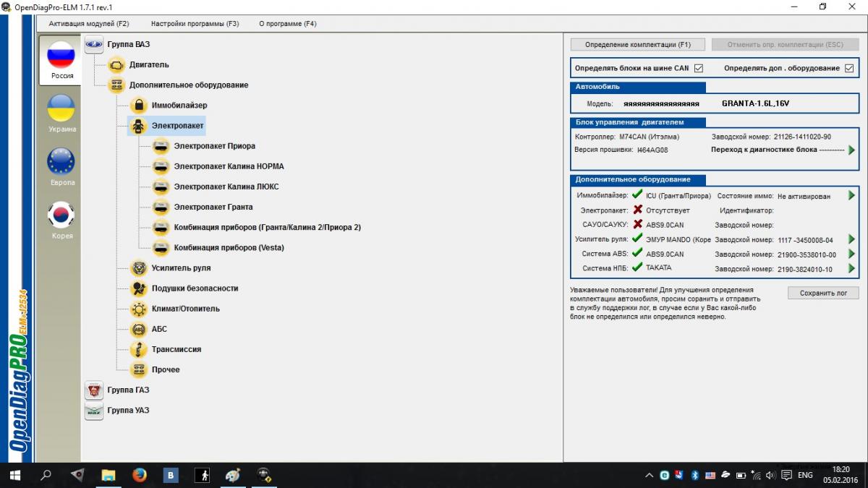The height and width of the screenshot is (488, 868).
Task: Select Иммобилайзер tree label
Action: coord(179,105)
